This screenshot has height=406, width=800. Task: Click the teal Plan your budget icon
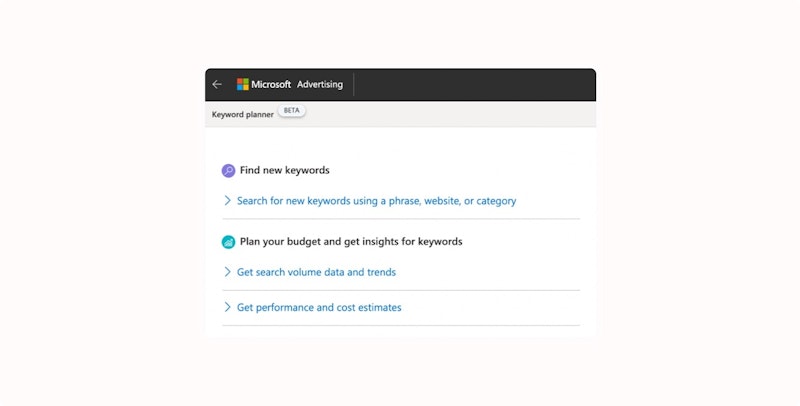[229, 242]
